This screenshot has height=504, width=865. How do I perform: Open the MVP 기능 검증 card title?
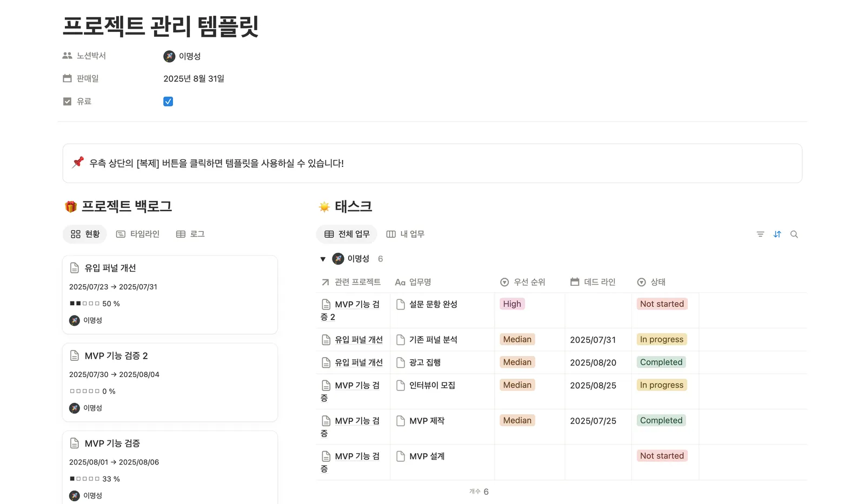pyautogui.click(x=112, y=443)
